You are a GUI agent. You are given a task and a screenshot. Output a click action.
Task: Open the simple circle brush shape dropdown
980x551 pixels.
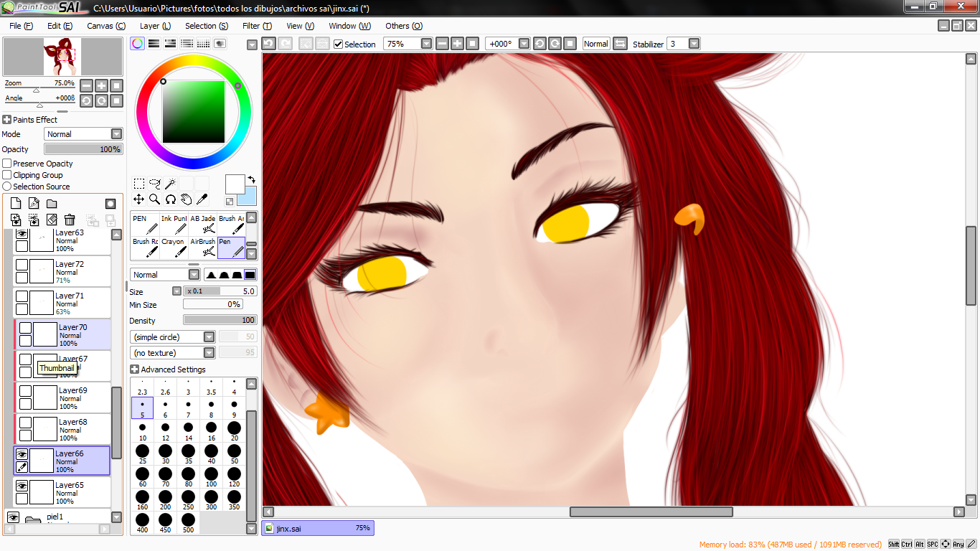209,337
